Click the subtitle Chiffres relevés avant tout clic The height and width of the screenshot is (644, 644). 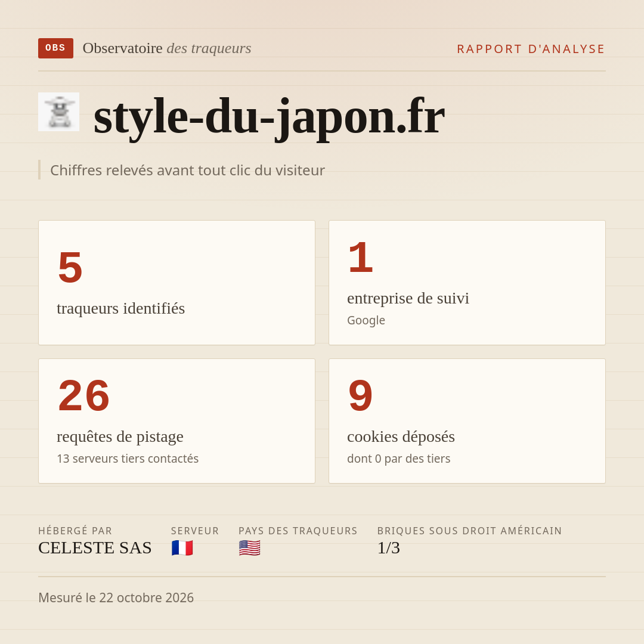pos(187,170)
